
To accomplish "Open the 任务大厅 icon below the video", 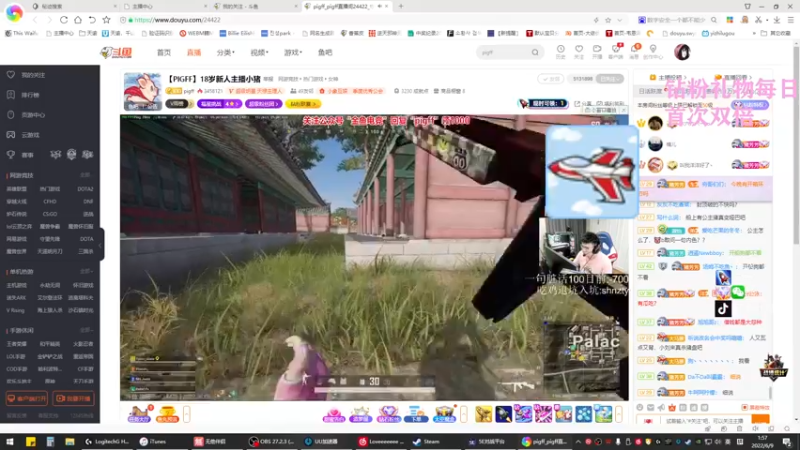I will pyautogui.click(x=139, y=414).
